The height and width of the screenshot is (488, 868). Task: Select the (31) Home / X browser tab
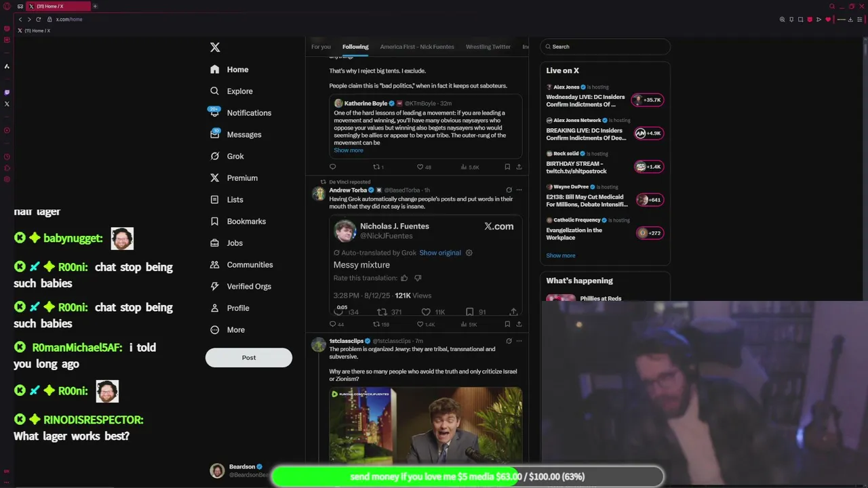(58, 6)
